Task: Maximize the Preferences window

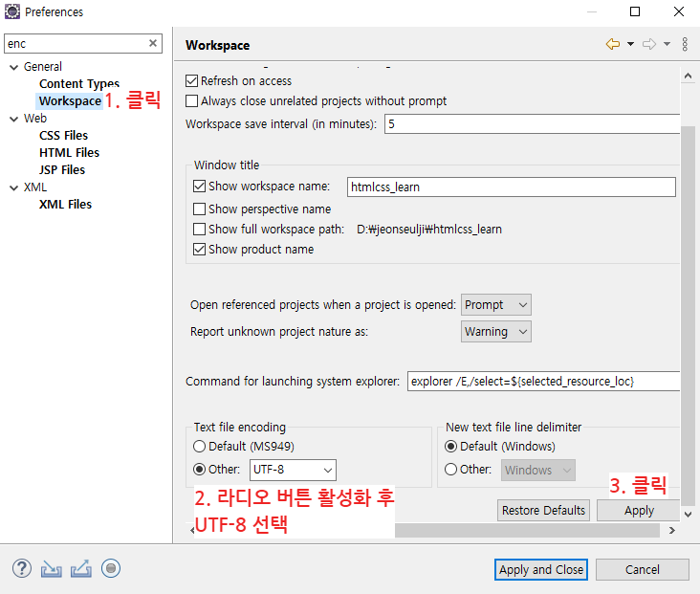Action: click(635, 11)
